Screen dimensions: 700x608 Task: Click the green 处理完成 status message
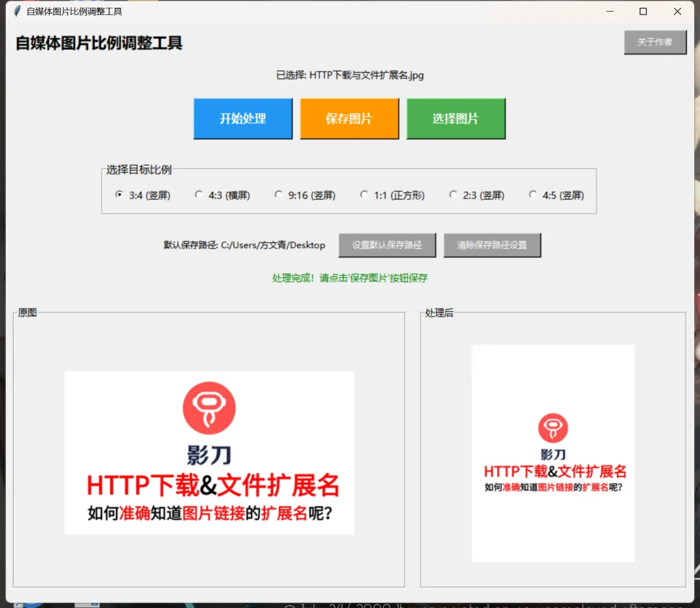pyautogui.click(x=350, y=278)
